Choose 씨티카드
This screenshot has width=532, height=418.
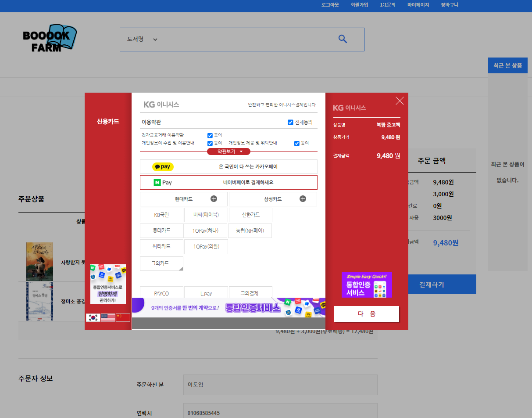[x=161, y=247]
